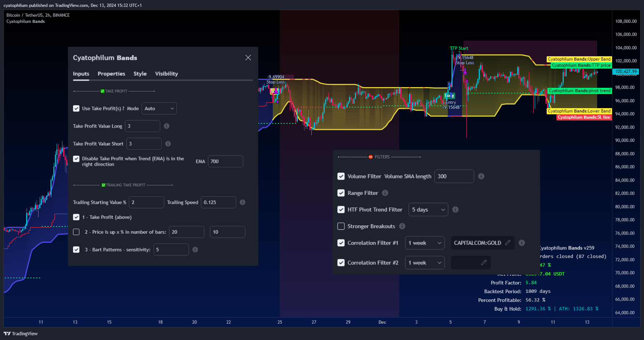
Task: Click the Percent Profitable value 56.32 %
Action: click(535, 300)
